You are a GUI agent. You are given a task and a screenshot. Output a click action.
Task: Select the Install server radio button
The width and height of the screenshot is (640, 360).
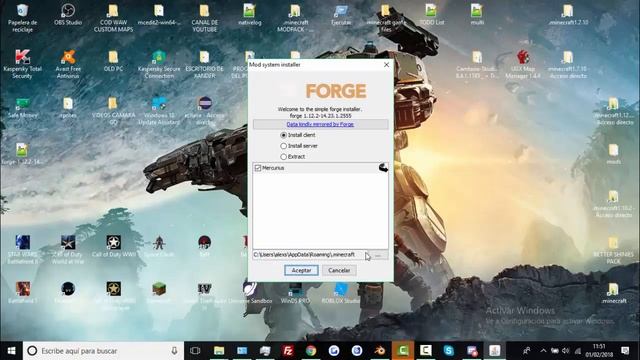click(x=283, y=146)
